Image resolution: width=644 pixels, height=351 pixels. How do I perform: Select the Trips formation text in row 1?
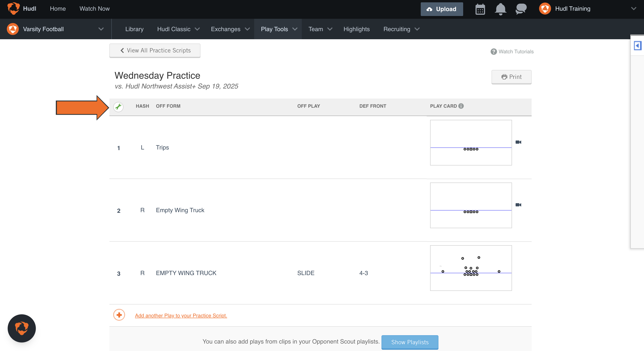click(162, 148)
